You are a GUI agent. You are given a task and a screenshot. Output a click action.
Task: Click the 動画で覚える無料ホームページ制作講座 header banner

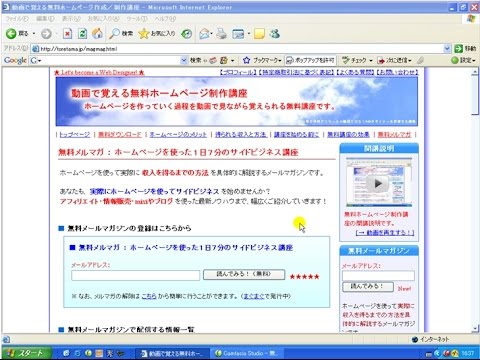pos(237,102)
